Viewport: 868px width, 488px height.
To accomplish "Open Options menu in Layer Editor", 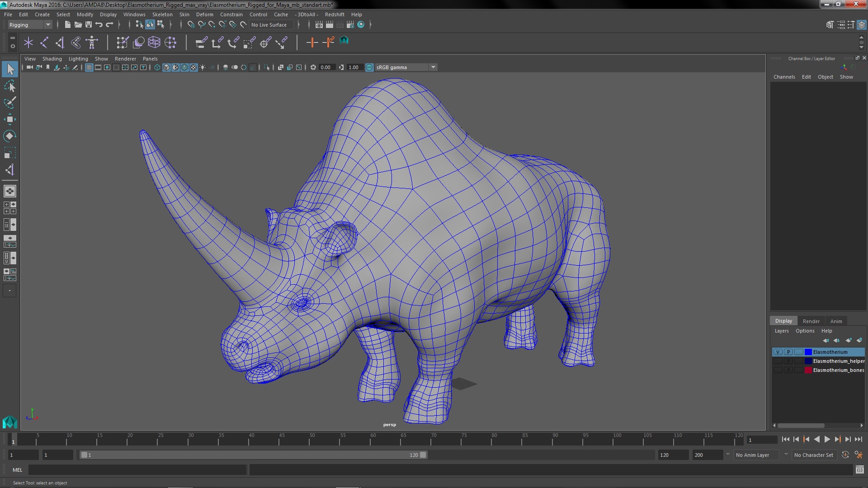I will click(x=805, y=331).
